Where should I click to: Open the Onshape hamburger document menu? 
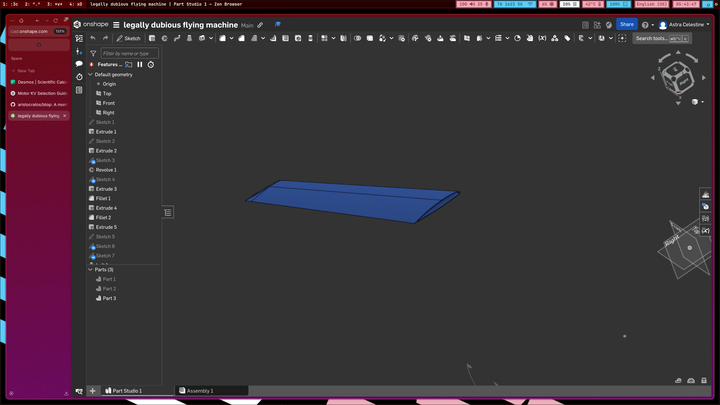click(x=116, y=24)
